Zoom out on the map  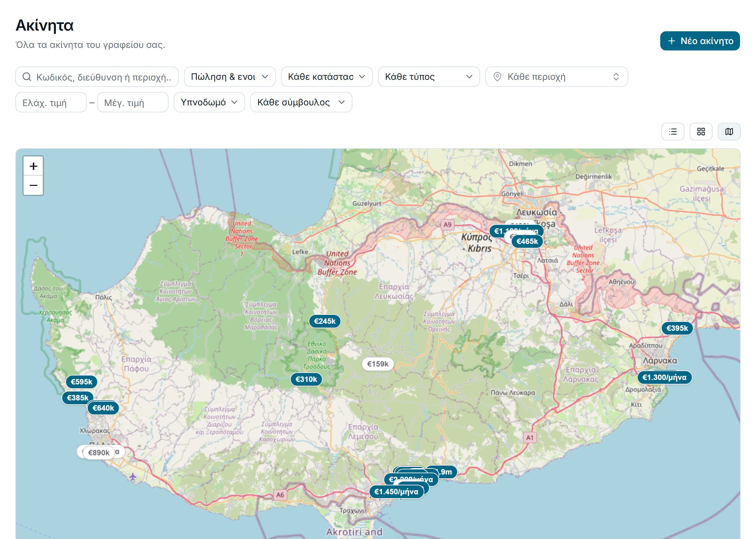pyautogui.click(x=33, y=185)
